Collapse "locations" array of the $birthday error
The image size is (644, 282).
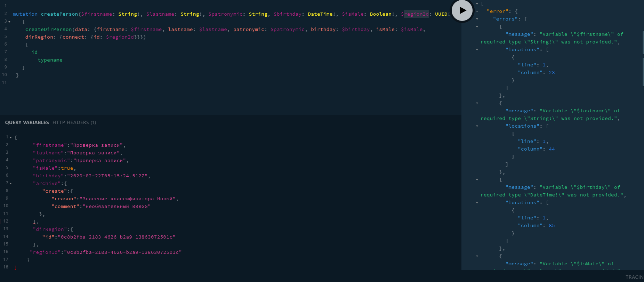click(477, 203)
